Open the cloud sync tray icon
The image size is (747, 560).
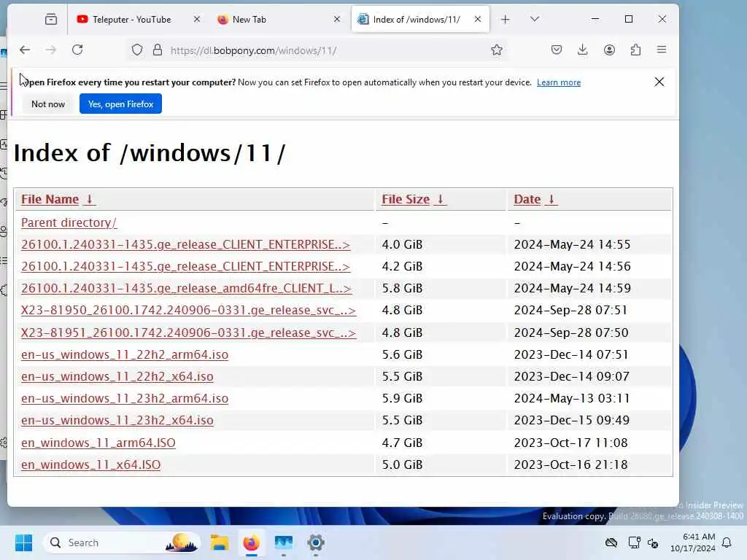(611, 542)
